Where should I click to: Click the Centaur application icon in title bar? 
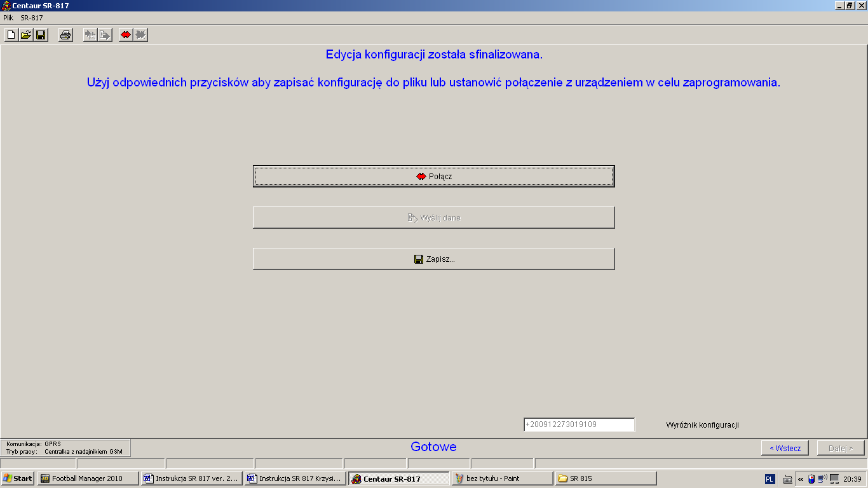[6, 5]
